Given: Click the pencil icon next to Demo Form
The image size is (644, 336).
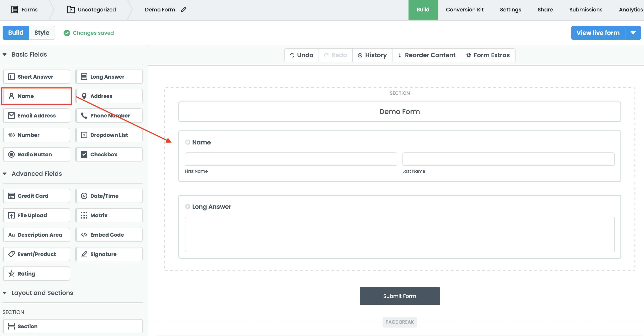Looking at the screenshot, I should click(184, 10).
